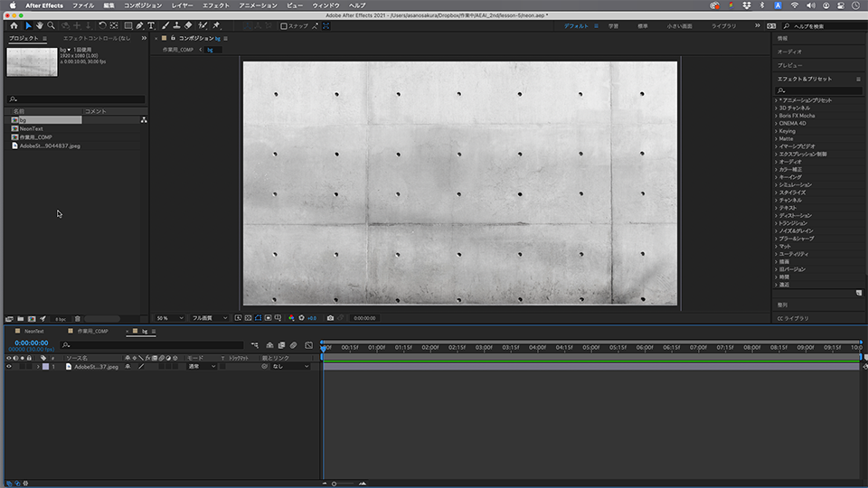Image resolution: width=868 pixels, height=488 pixels.
Task: Click the Home icon in toolbar
Action: 14,25
